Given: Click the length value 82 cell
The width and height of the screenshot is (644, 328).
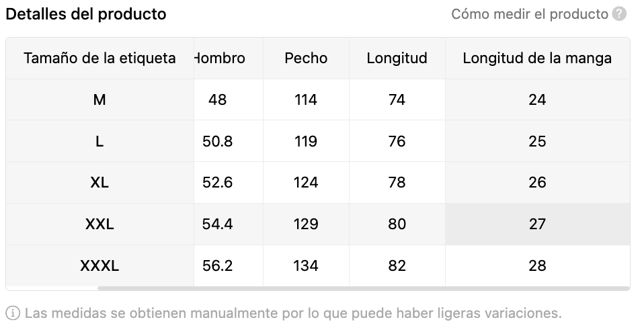Looking at the screenshot, I should tap(397, 265).
